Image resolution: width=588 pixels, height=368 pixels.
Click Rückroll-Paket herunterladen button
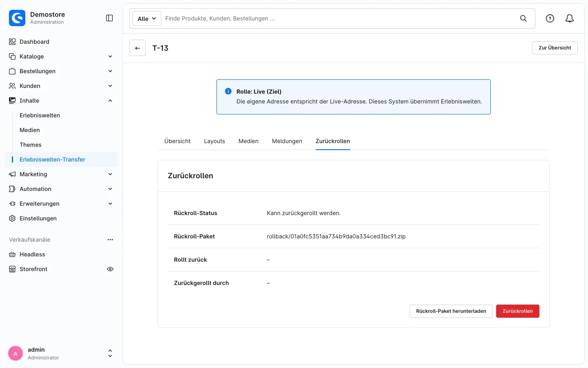coord(451,311)
